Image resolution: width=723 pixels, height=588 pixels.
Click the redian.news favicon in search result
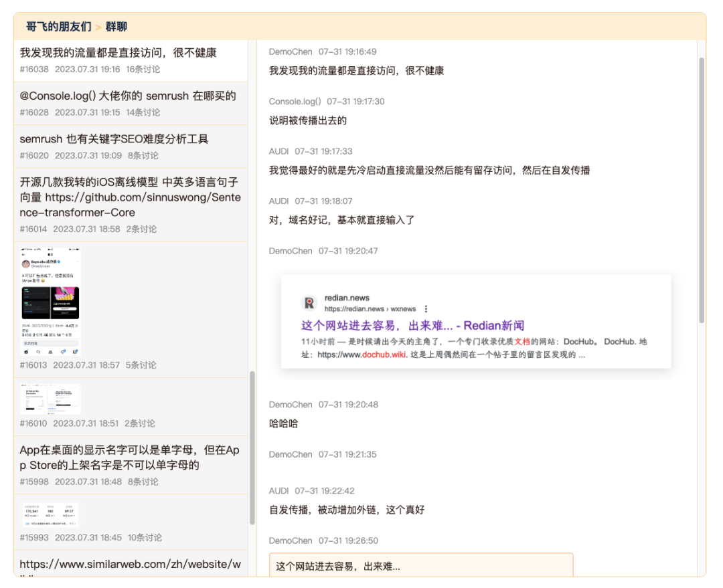[x=309, y=303]
